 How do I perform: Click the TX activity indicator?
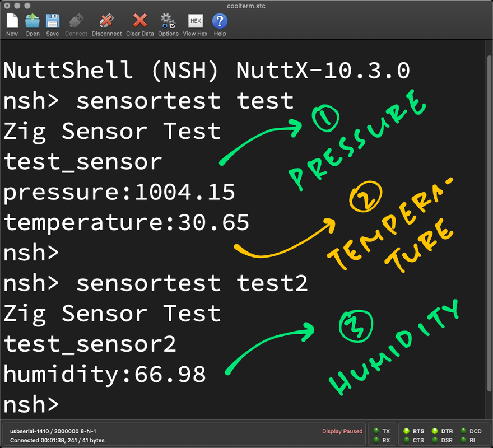coord(376,431)
